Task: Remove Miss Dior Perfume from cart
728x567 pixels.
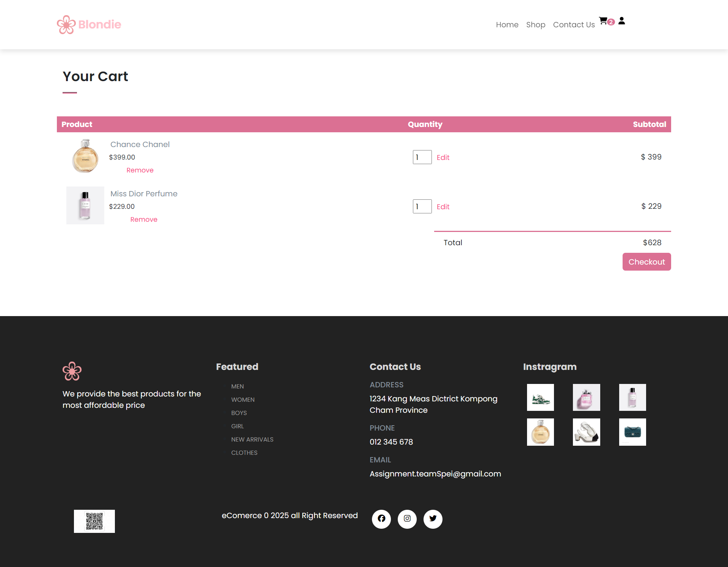Action: pyautogui.click(x=144, y=219)
